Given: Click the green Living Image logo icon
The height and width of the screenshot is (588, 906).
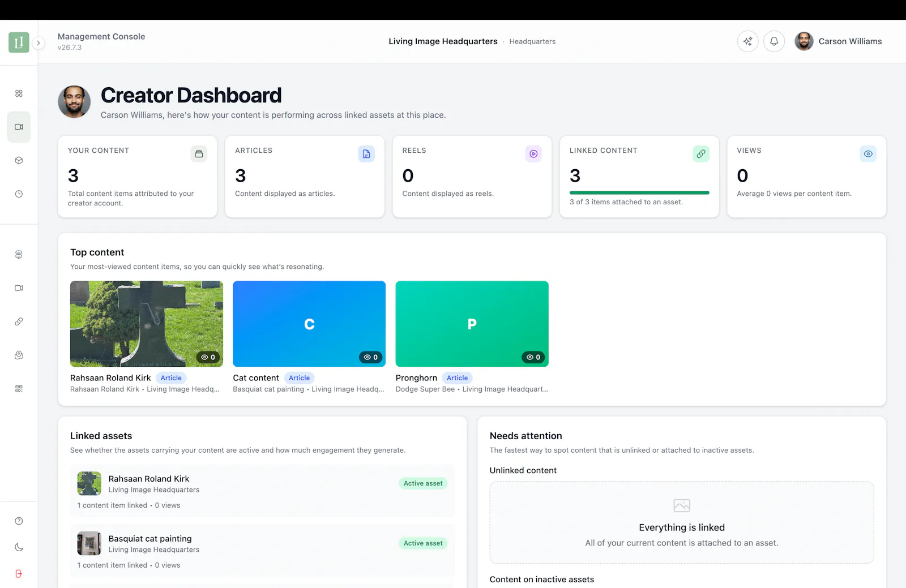Looking at the screenshot, I should coord(19,42).
